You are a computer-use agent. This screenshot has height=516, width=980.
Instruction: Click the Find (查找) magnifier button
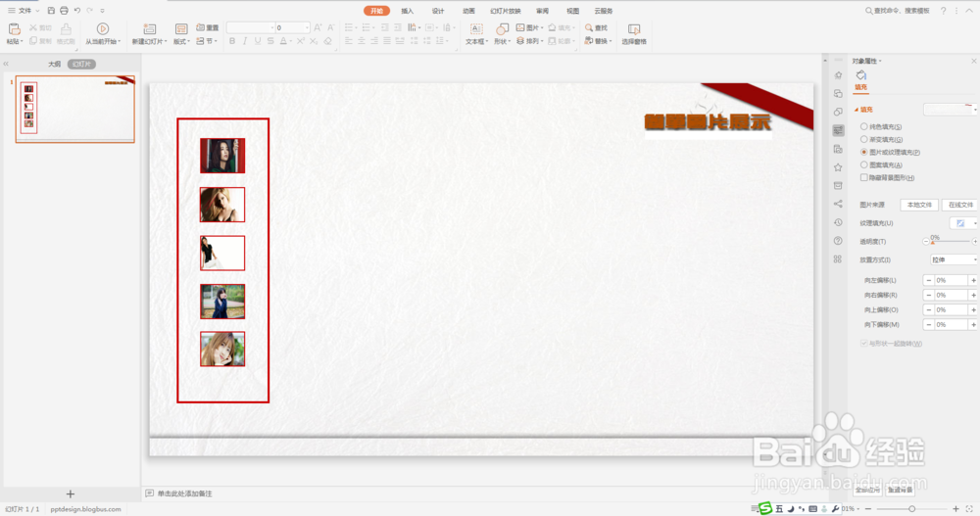pos(596,27)
